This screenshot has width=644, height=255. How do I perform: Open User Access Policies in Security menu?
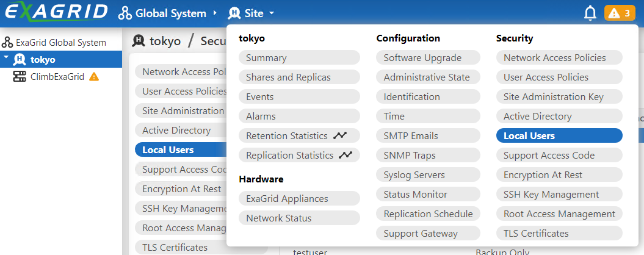559,77
